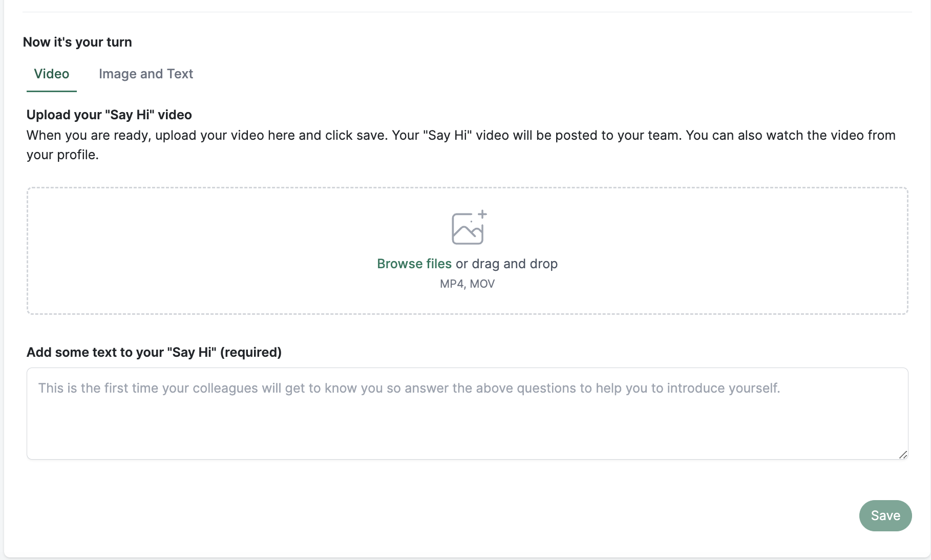931x560 pixels.
Task: Focus the Say Hi text area
Action: (x=468, y=414)
